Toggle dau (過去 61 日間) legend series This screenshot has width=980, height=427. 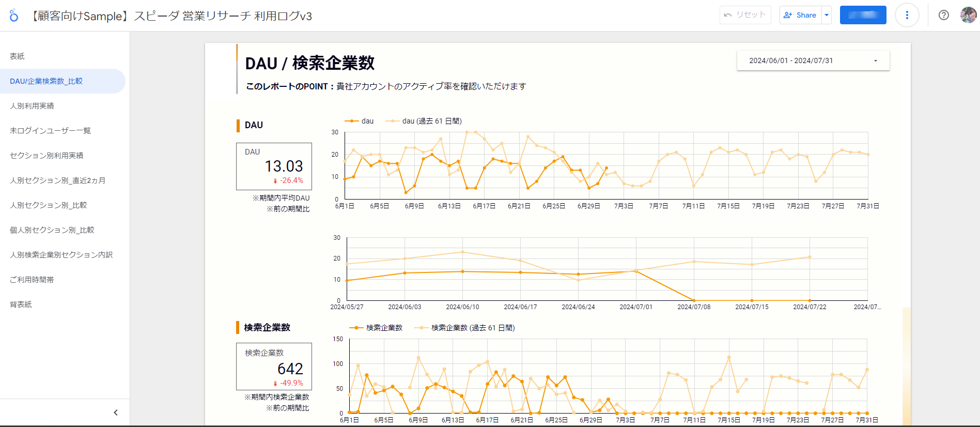(x=424, y=121)
